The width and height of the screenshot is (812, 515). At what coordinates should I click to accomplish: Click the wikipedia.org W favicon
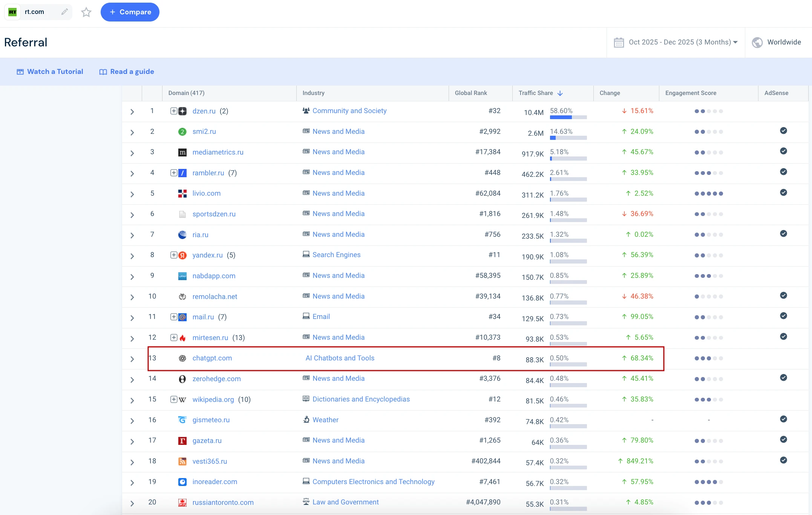[x=182, y=400]
